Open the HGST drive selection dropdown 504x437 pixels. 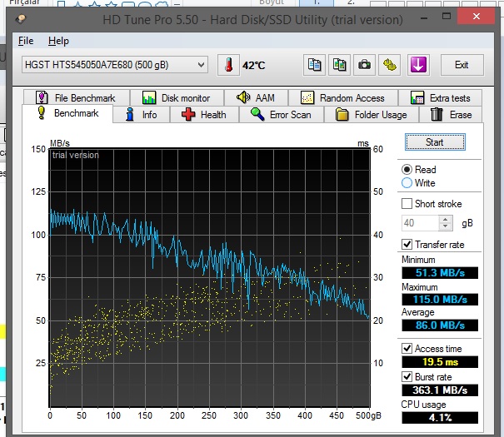click(x=115, y=65)
